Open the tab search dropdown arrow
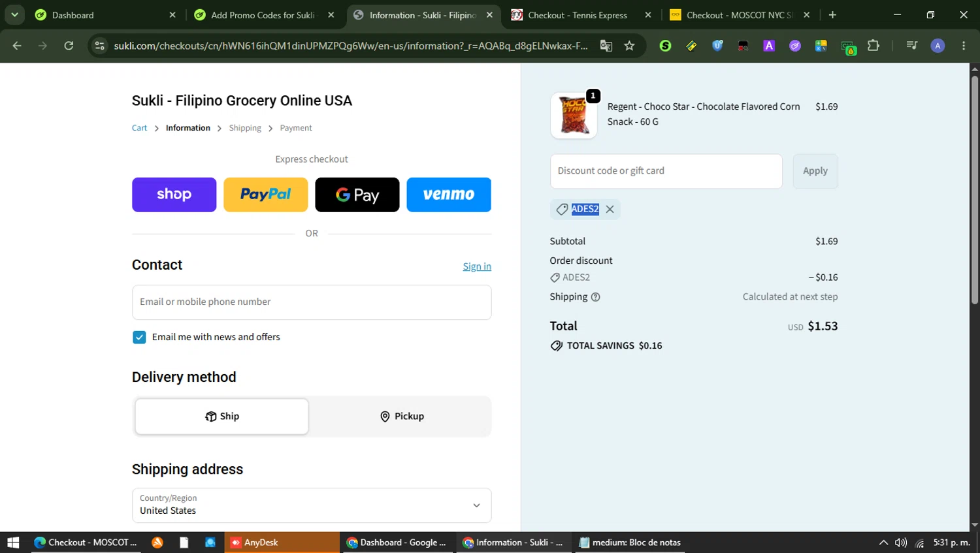This screenshot has width=980, height=553. [x=14, y=14]
